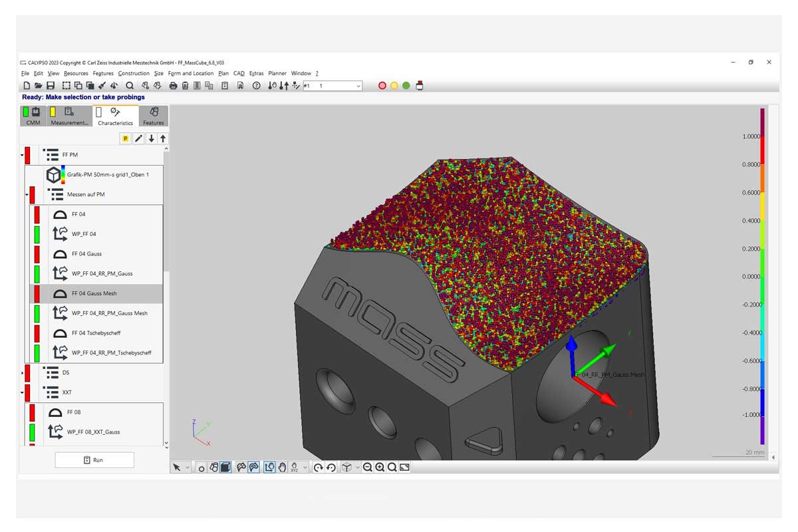
Task: Click the green traffic light indicator
Action: click(x=406, y=86)
